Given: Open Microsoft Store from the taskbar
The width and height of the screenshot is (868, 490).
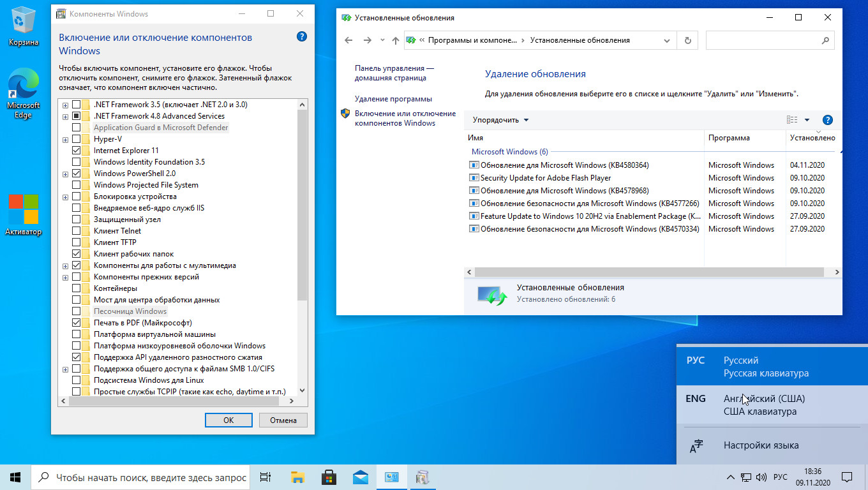Looking at the screenshot, I should (329, 477).
